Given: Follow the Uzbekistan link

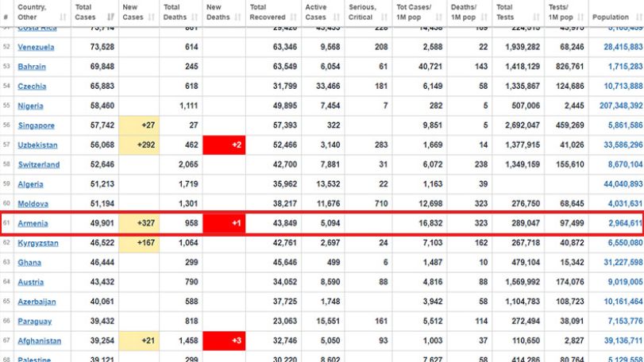Looking at the screenshot, I should coord(37,145).
